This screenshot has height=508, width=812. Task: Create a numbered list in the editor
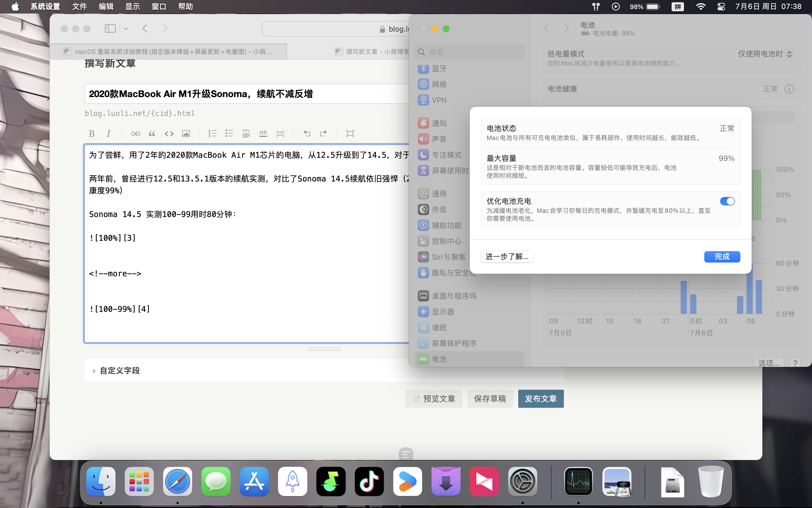(x=212, y=134)
